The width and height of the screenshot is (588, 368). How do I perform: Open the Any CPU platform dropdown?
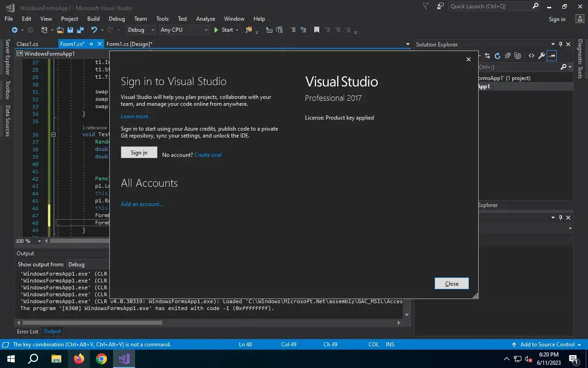[184, 30]
